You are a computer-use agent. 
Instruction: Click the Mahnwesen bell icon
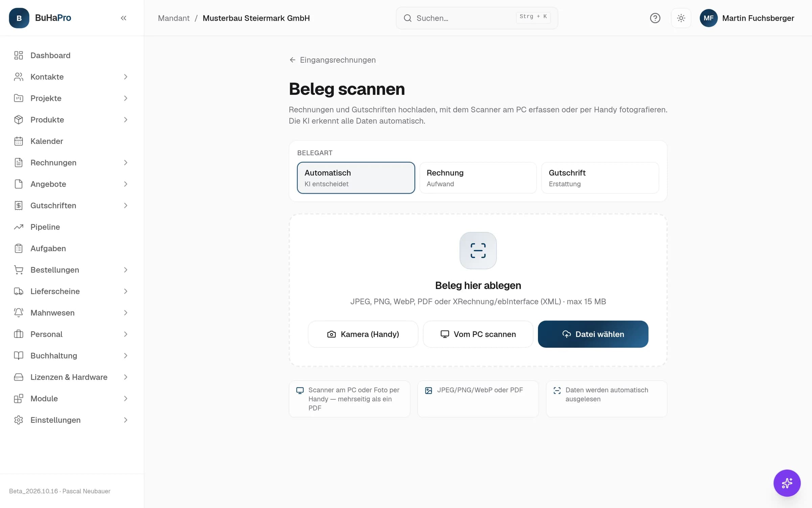tap(19, 313)
